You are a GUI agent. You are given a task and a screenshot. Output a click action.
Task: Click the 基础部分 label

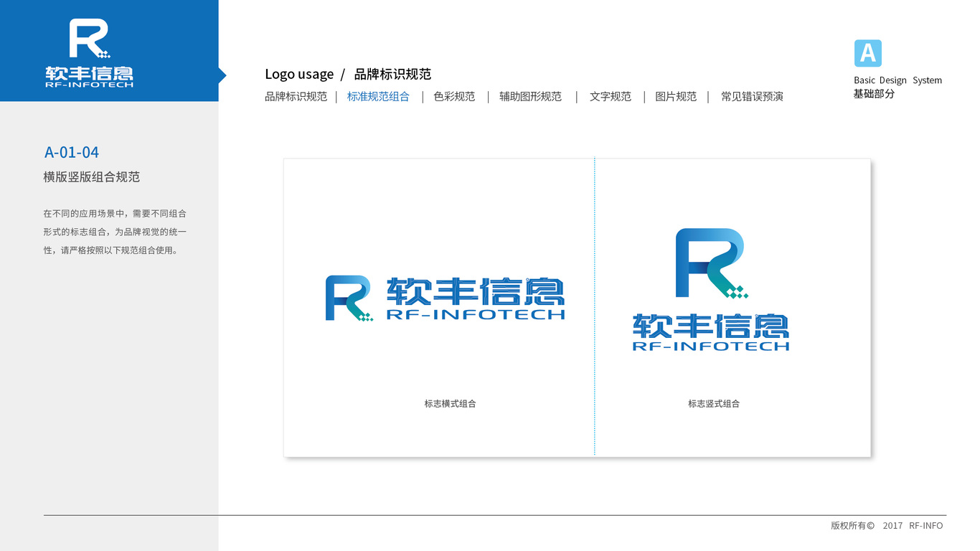click(x=874, y=94)
